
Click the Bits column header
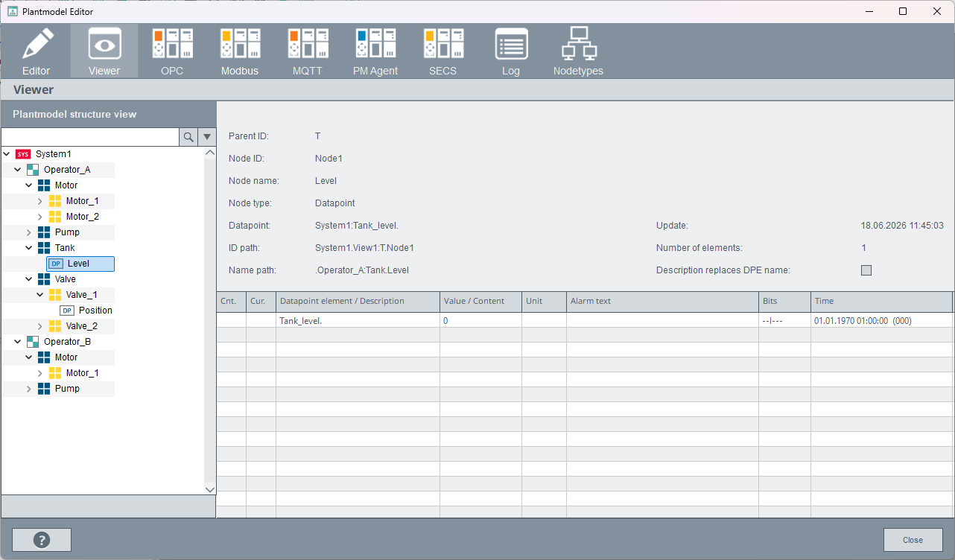click(784, 301)
